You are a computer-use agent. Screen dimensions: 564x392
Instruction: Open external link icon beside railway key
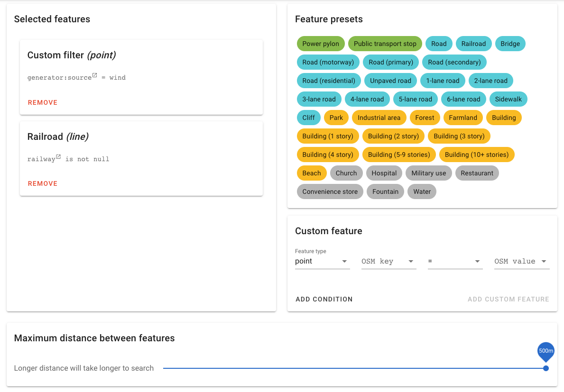(58, 156)
